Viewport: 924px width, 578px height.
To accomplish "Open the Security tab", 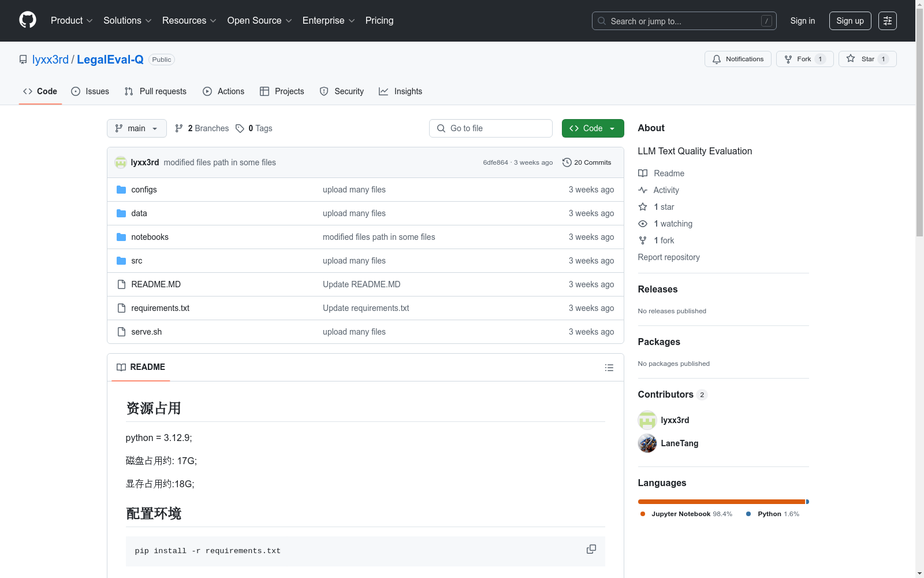I will tap(342, 91).
